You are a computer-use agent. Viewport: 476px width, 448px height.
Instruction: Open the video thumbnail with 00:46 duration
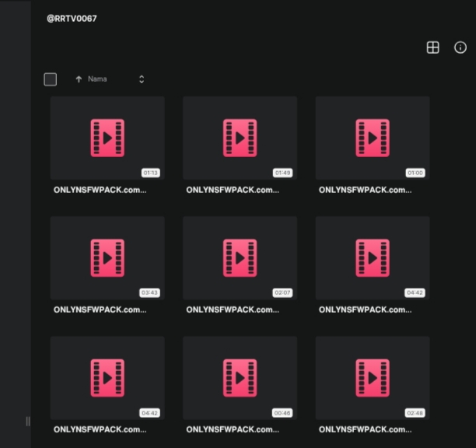(x=240, y=377)
